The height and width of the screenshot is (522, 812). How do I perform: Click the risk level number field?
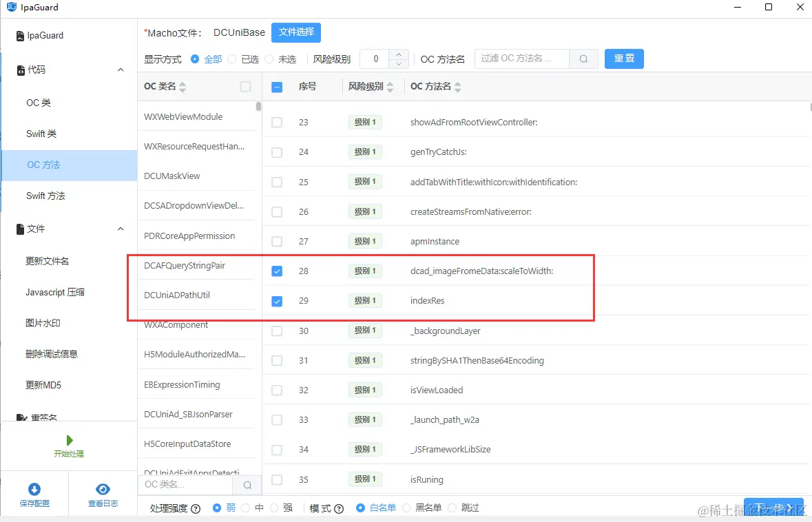point(376,59)
